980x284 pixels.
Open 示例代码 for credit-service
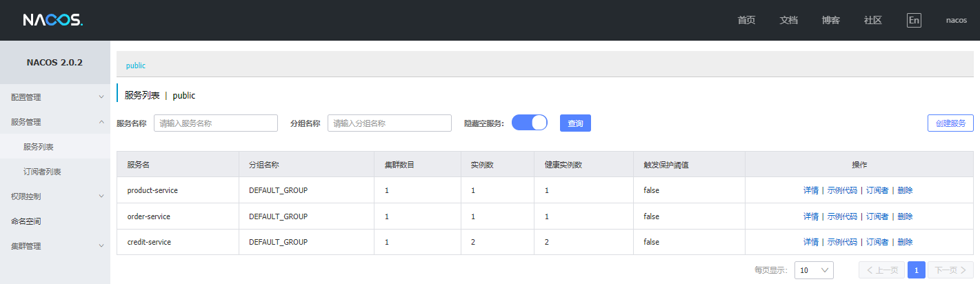(x=842, y=242)
